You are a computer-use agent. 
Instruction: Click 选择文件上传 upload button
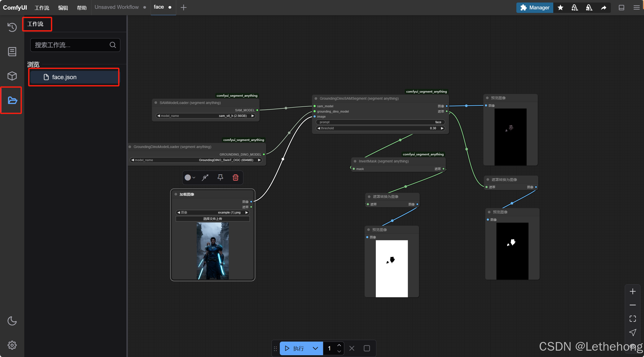[x=213, y=219]
